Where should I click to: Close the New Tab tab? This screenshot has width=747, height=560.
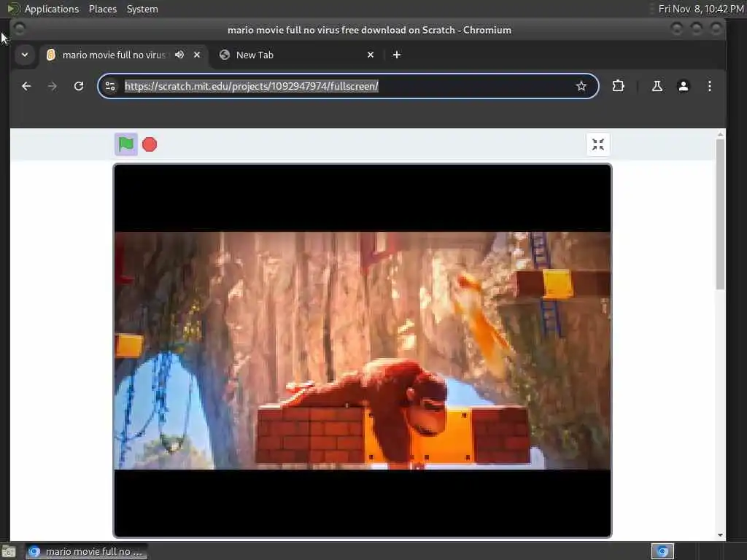pos(371,55)
